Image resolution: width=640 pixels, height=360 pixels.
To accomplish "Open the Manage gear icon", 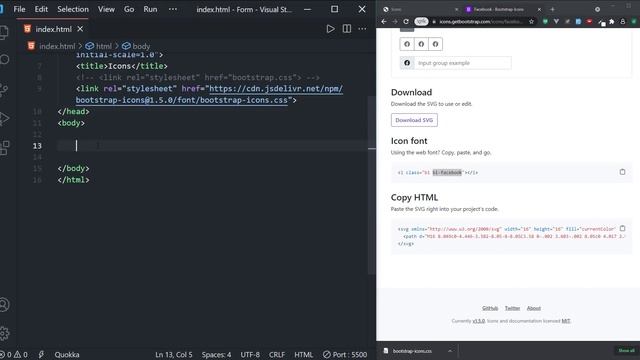I will point(4,333).
